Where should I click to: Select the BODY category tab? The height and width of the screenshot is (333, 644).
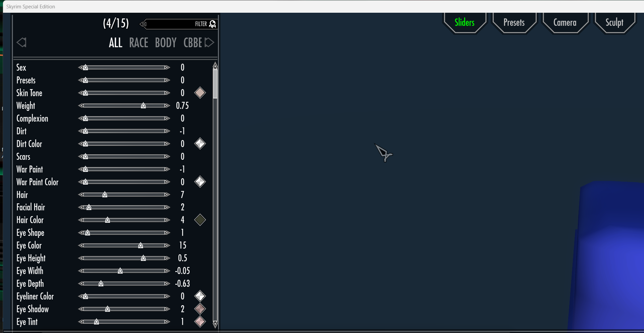166,43
